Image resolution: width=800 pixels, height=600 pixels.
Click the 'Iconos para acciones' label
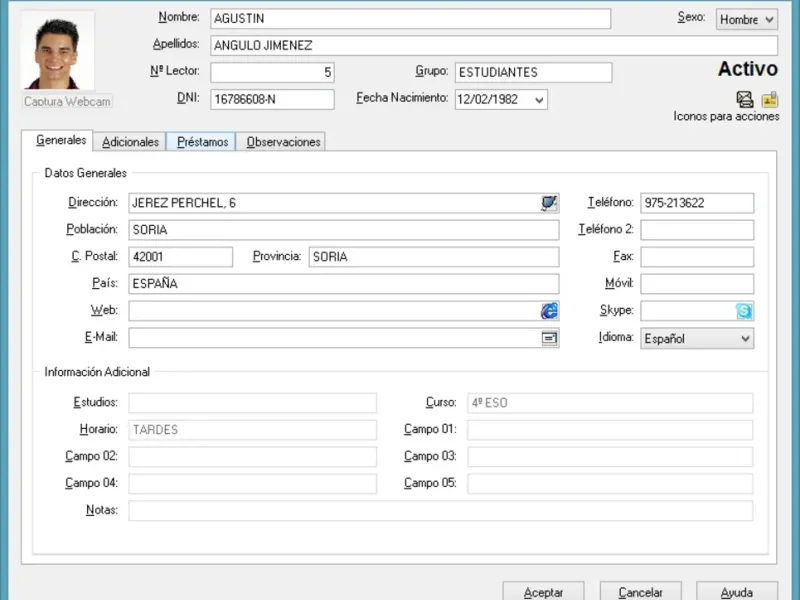coord(726,116)
